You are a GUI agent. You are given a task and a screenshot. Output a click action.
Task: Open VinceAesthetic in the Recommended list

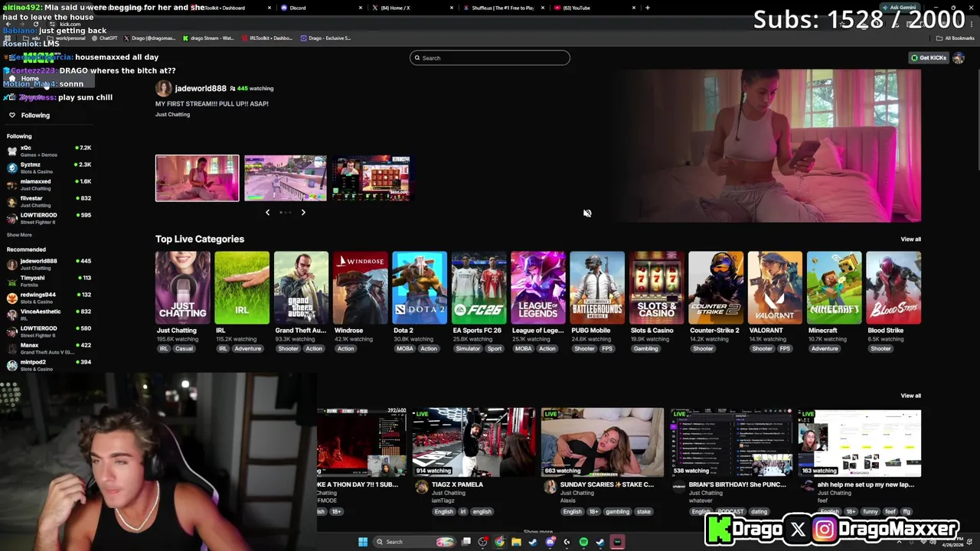point(47,315)
